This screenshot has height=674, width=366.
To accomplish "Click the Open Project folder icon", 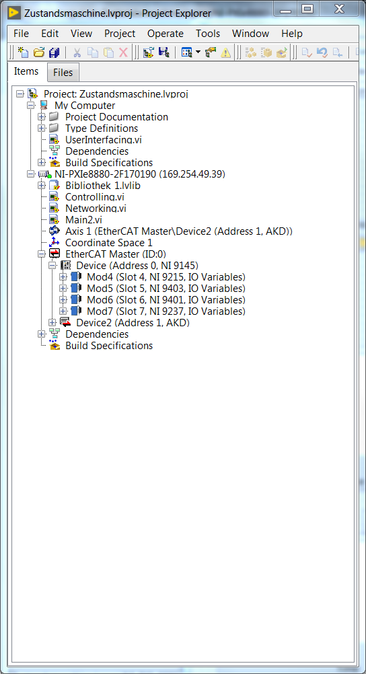I will tap(39, 52).
